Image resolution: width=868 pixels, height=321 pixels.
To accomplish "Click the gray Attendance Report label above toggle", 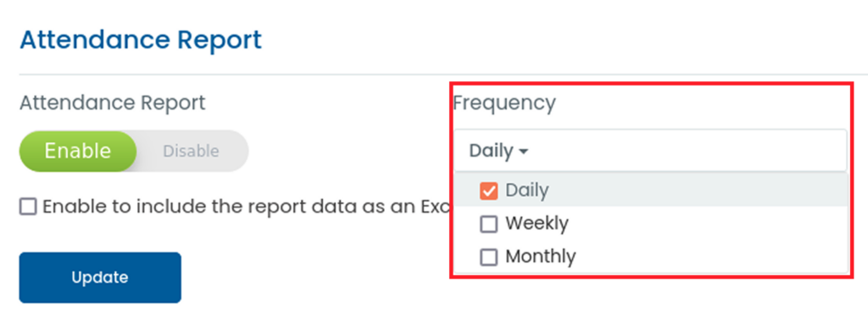I will point(113,103).
